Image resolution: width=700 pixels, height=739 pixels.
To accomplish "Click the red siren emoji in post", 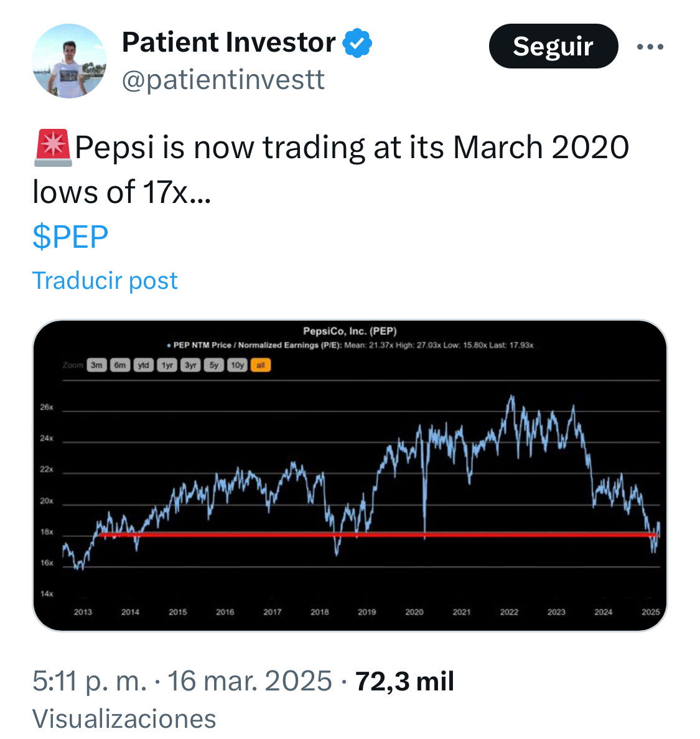I will (x=53, y=148).
